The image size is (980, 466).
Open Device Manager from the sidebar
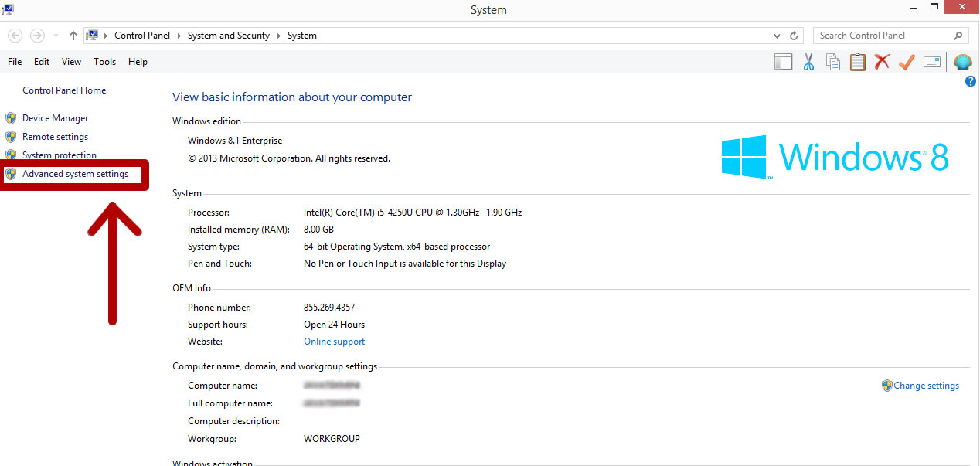[56, 118]
